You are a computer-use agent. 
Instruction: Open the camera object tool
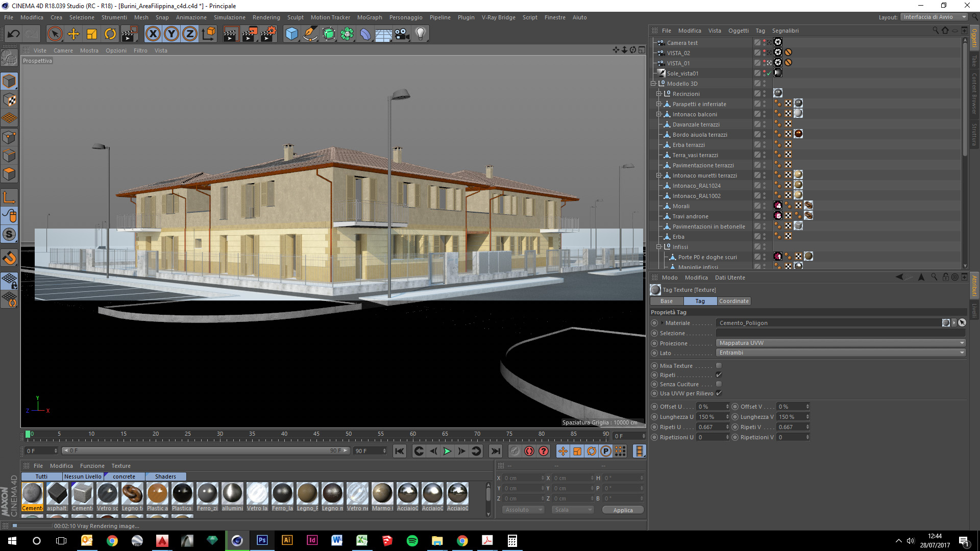pos(402,34)
